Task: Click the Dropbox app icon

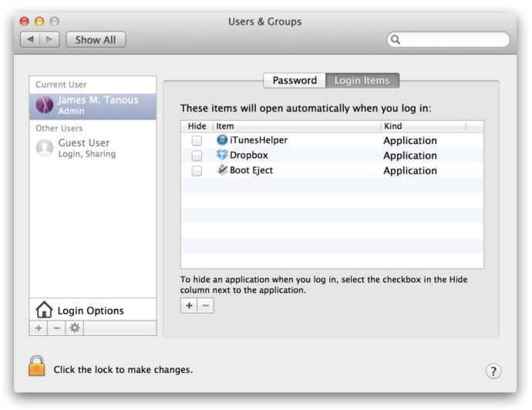Action: tap(222, 155)
